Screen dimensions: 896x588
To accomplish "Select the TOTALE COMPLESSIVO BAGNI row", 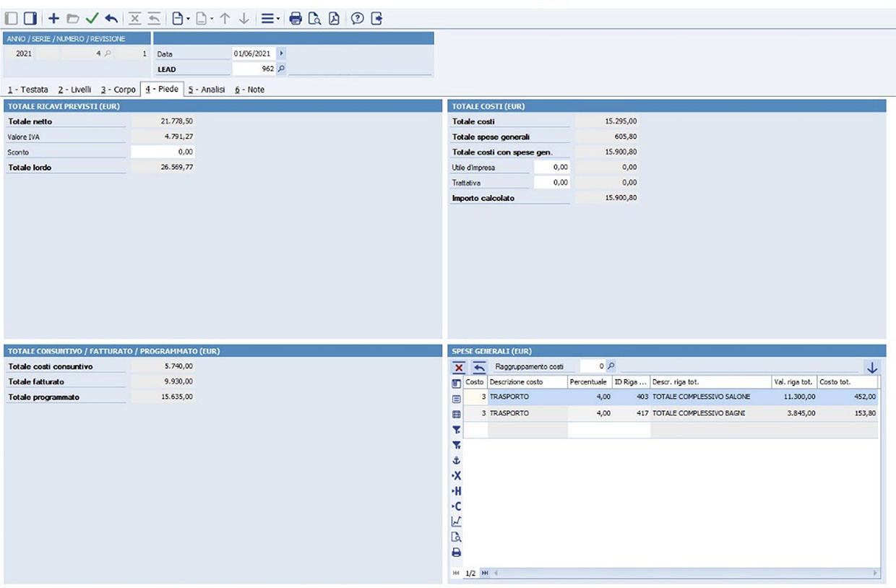I will click(671, 413).
